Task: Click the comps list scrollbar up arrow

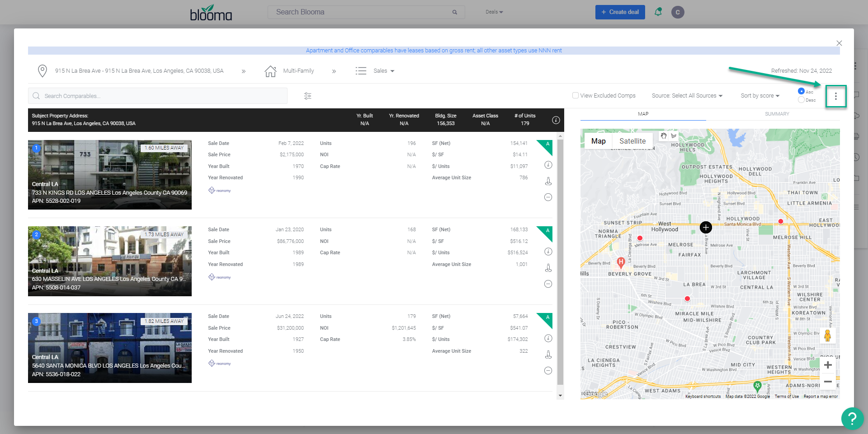Action: (x=561, y=136)
